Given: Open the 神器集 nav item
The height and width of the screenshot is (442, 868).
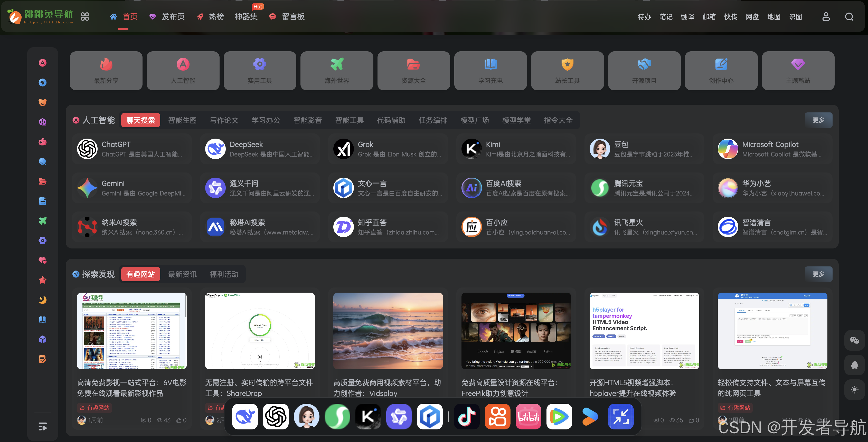Looking at the screenshot, I should [x=246, y=16].
